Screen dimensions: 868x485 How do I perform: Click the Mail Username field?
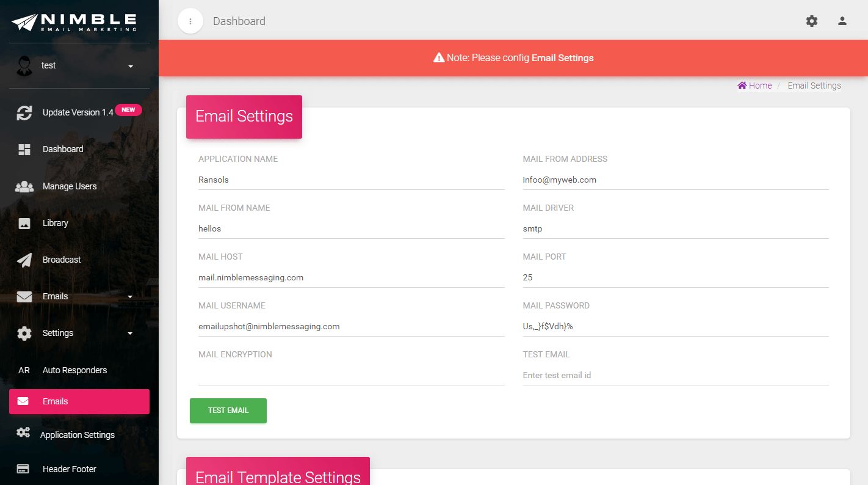[x=352, y=327]
